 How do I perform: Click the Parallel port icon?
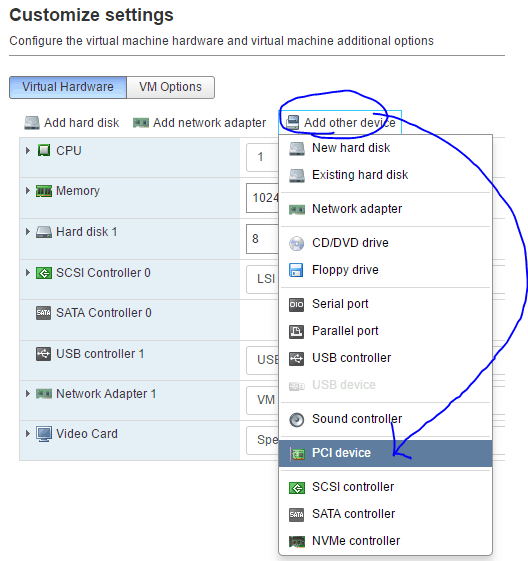tap(297, 331)
